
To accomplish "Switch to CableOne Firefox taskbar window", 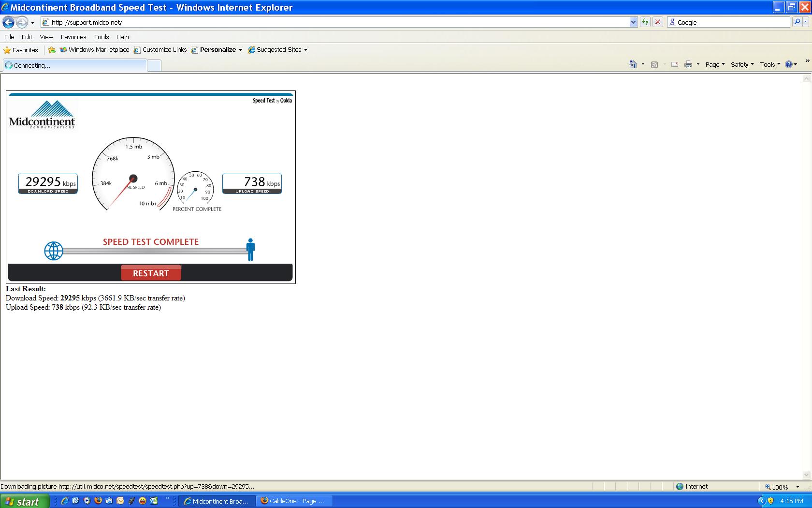I will point(294,501).
